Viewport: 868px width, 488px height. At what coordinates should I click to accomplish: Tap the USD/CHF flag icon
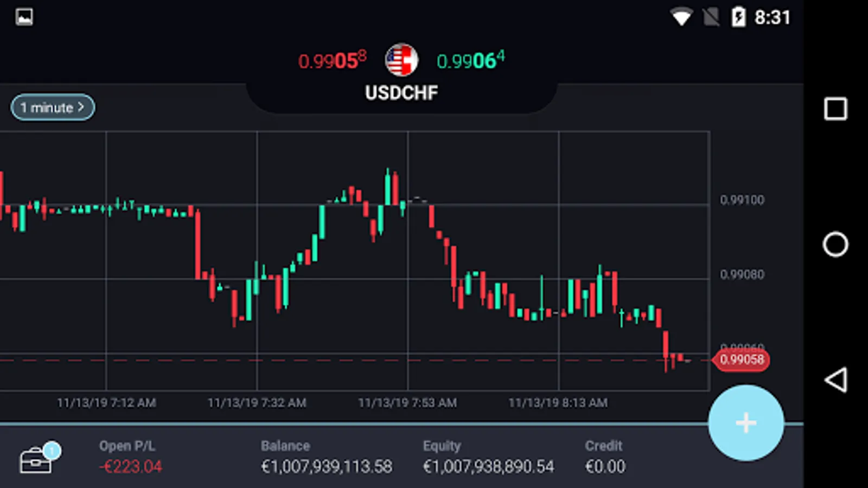[x=401, y=60]
